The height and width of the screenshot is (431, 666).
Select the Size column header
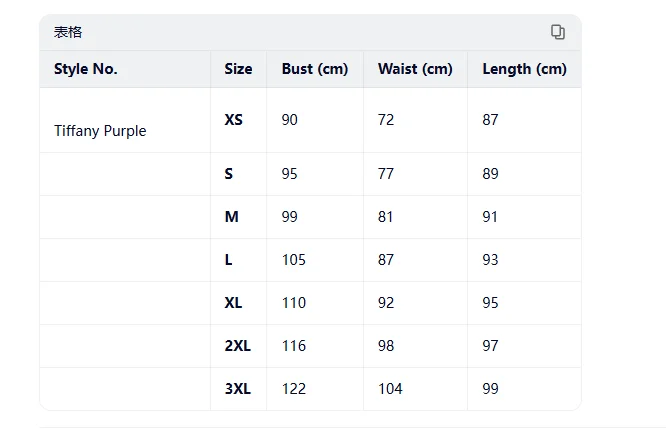[238, 69]
